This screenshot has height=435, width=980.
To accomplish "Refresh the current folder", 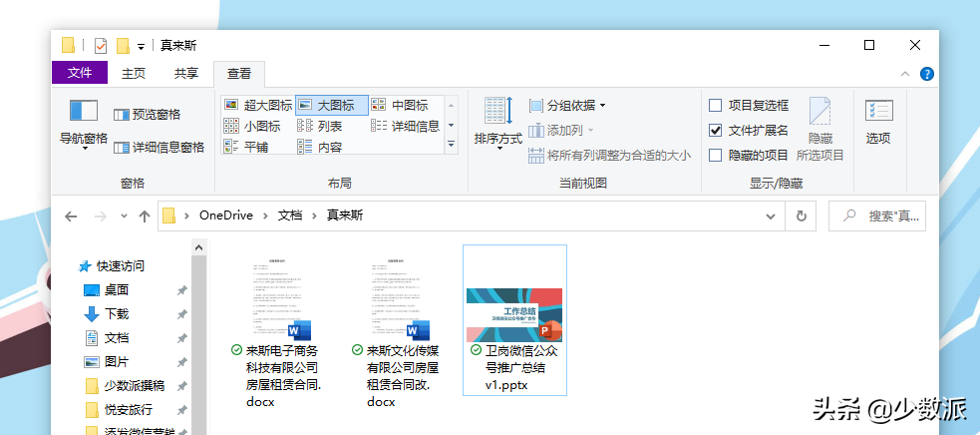I will 802,216.
